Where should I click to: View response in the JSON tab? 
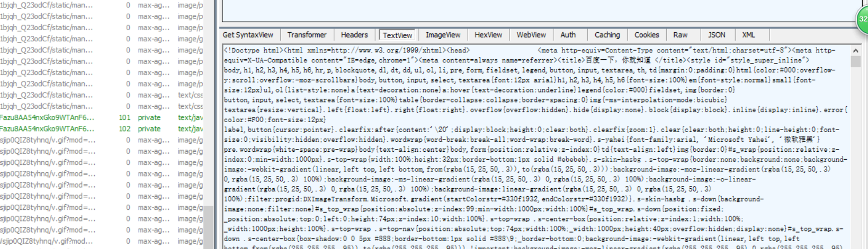[x=717, y=35]
